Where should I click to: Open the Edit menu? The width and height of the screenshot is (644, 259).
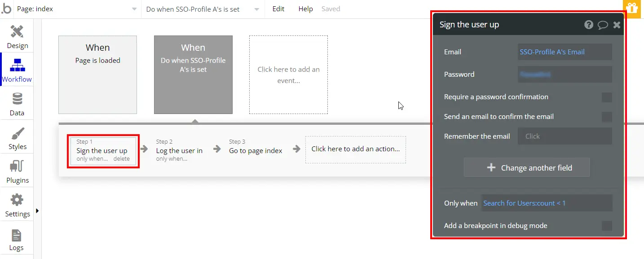click(x=278, y=9)
